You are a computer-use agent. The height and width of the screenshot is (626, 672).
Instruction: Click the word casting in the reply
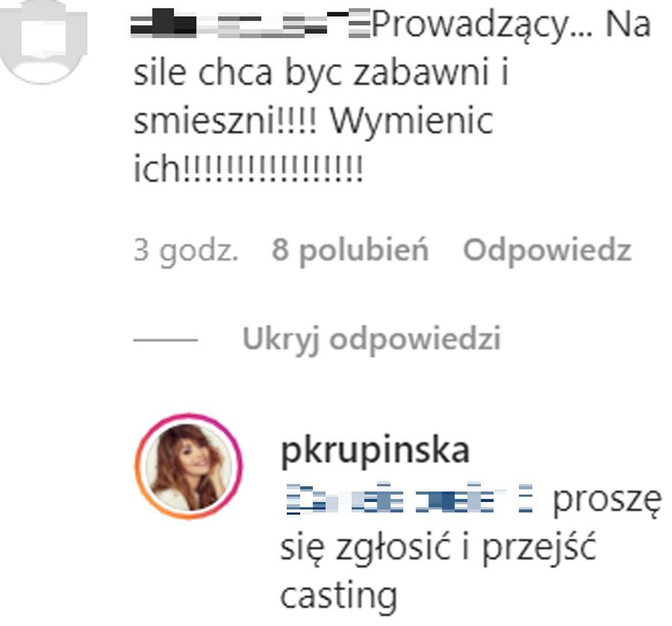pos(338,597)
